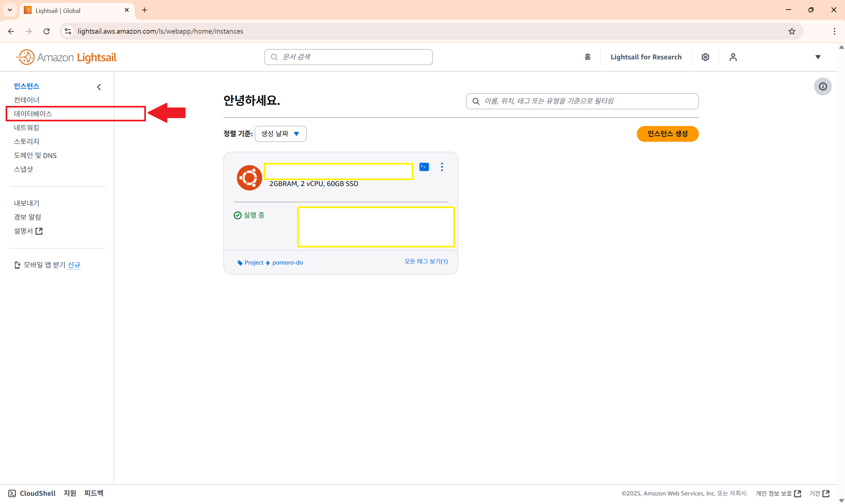This screenshot has width=845, height=504.
Task: Open the browser SSH terminal icon
Action: point(424,167)
